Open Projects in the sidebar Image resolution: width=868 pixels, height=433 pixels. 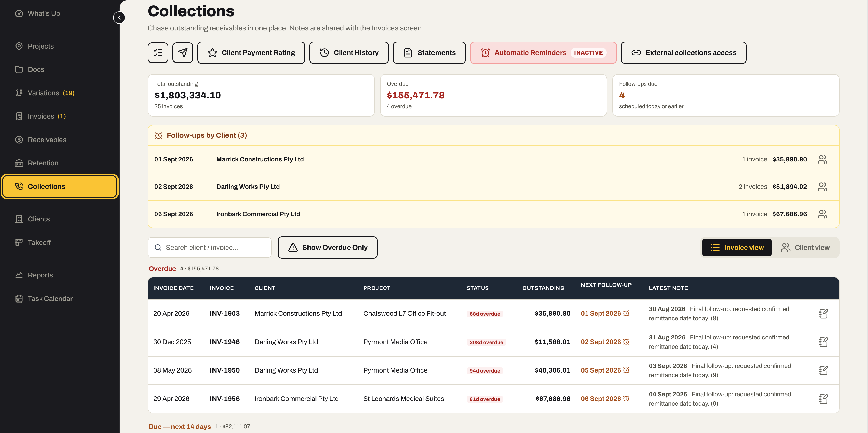(x=59, y=46)
